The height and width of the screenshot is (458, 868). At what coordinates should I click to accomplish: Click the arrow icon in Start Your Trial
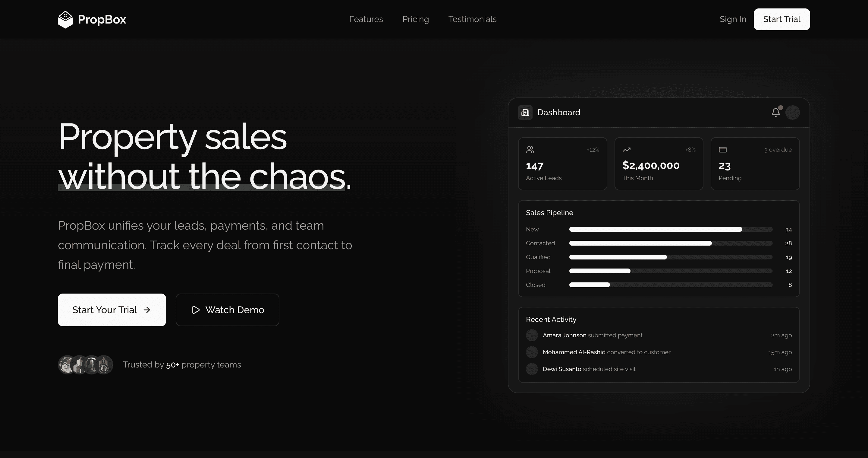tap(146, 310)
